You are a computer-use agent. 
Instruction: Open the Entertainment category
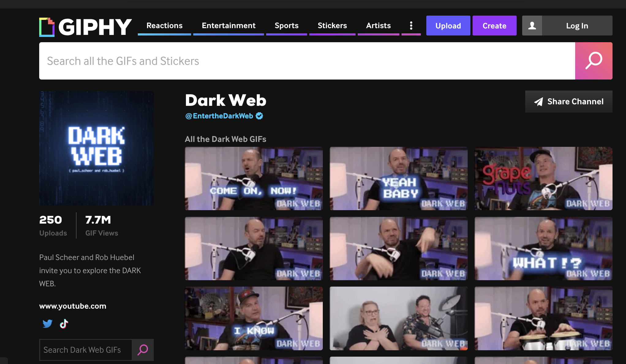(x=228, y=26)
